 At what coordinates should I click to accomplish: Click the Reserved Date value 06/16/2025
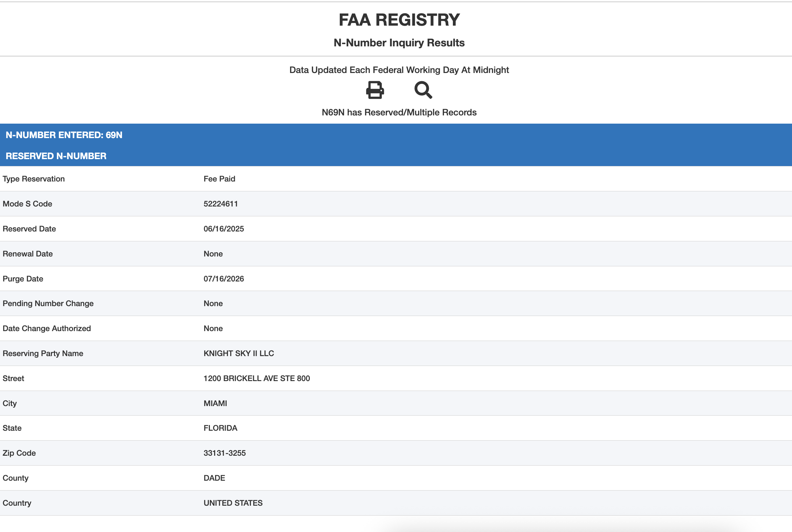[x=224, y=229]
